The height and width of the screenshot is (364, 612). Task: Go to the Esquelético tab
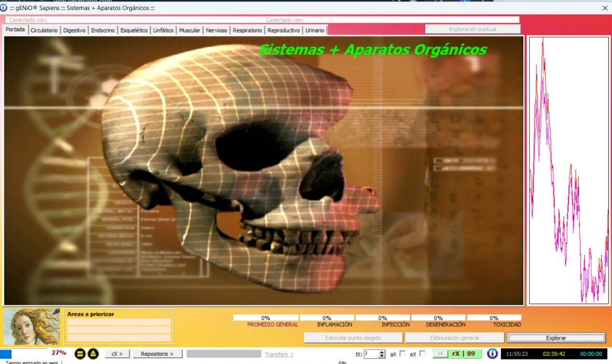[134, 30]
